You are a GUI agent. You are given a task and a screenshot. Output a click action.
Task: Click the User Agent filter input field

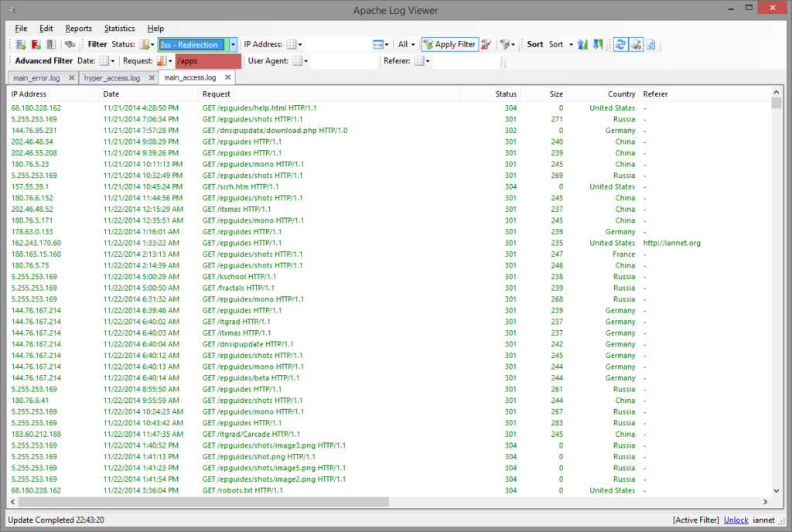344,61
